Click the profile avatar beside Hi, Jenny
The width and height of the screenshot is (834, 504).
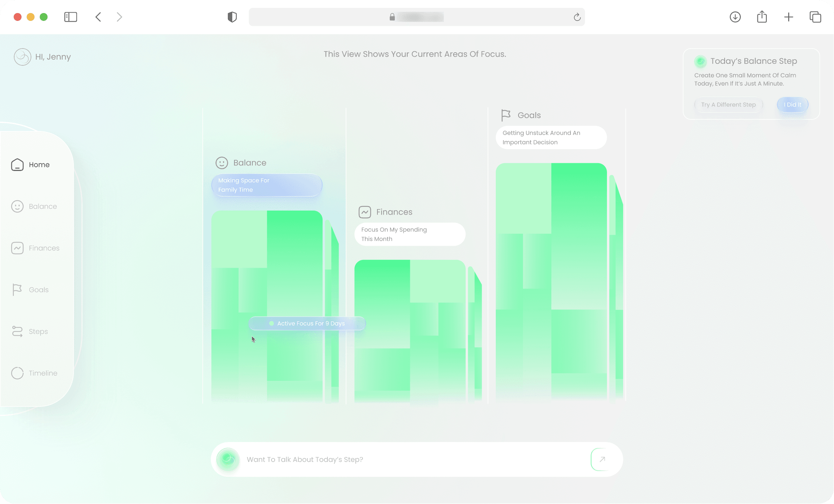click(22, 57)
